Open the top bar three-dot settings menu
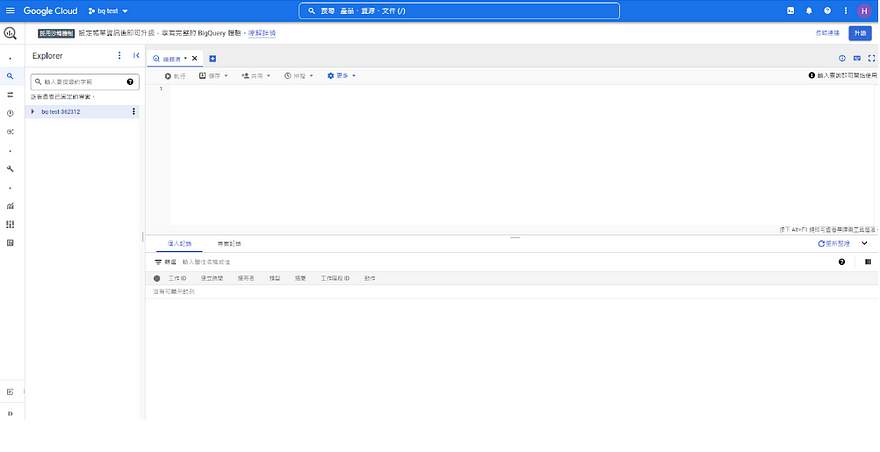 coord(846,11)
